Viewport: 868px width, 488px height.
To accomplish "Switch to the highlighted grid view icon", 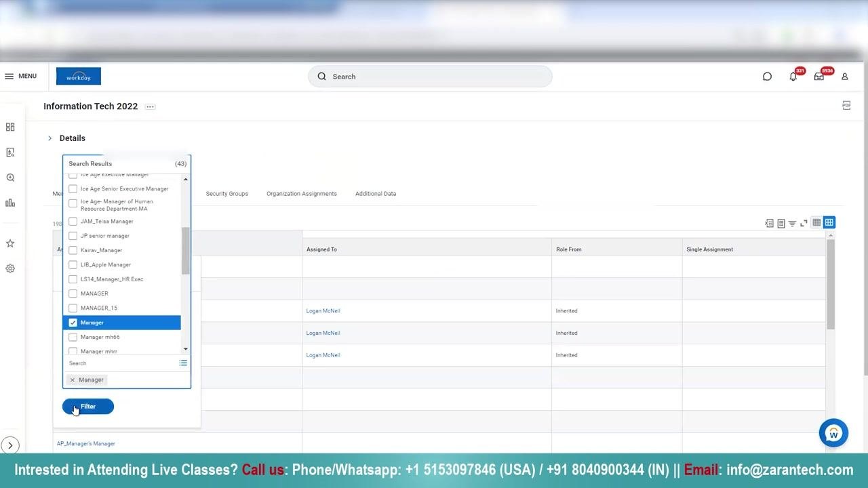I will 829,222.
